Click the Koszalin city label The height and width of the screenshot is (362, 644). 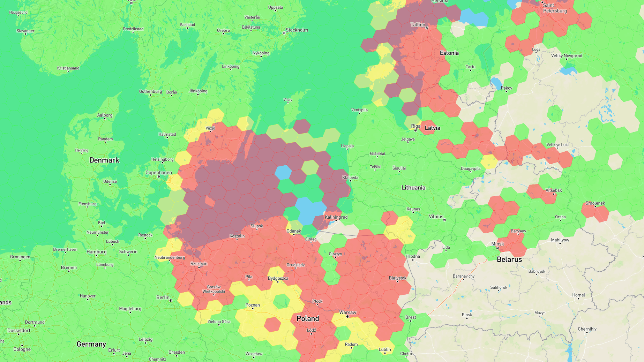237,236
